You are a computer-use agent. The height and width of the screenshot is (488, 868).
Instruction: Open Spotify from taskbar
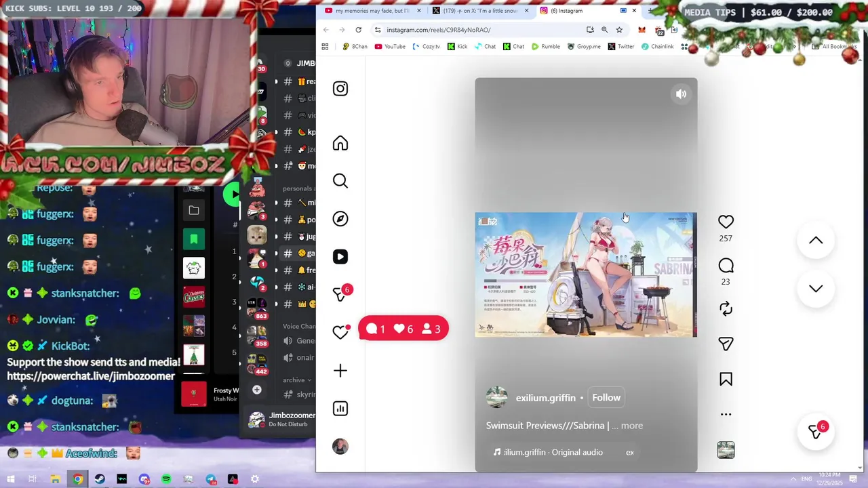click(x=166, y=479)
